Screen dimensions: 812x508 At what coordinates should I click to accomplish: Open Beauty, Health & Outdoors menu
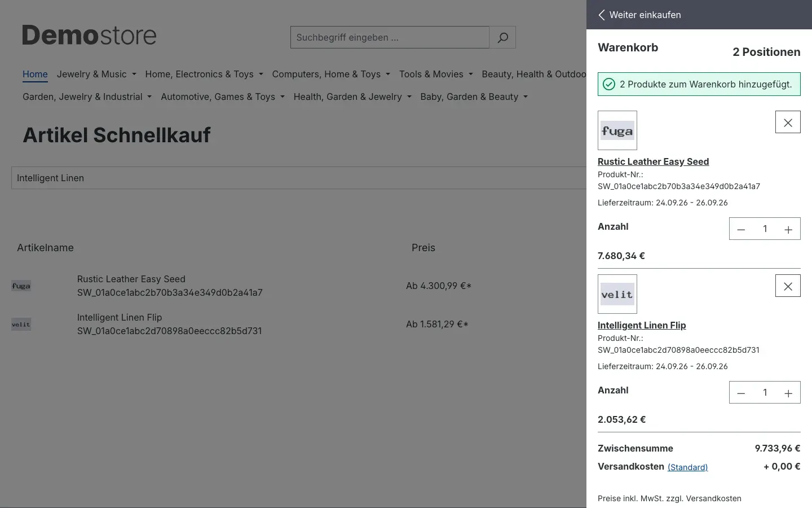533,74
